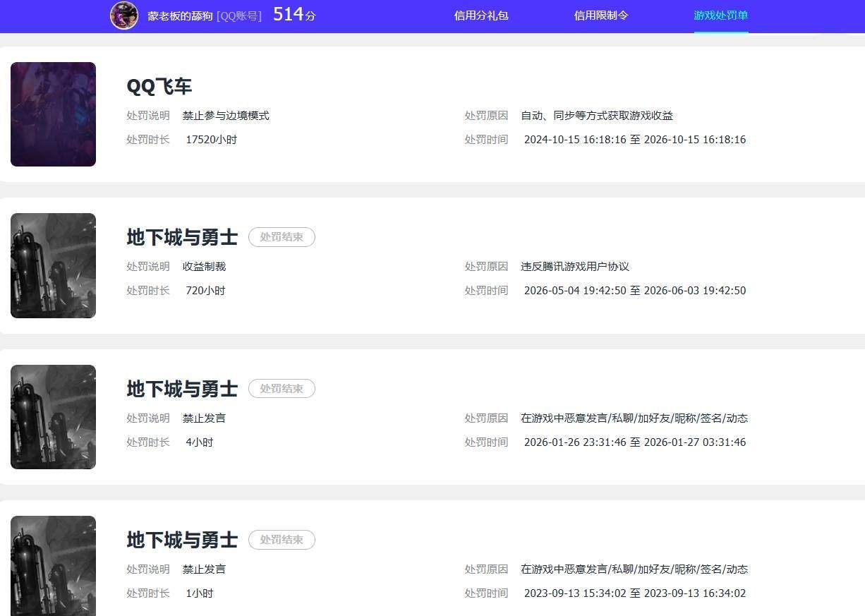The height and width of the screenshot is (616, 865).
Task: Click reason 自动、同步等方式获取游戏收益
Action: tap(597, 116)
